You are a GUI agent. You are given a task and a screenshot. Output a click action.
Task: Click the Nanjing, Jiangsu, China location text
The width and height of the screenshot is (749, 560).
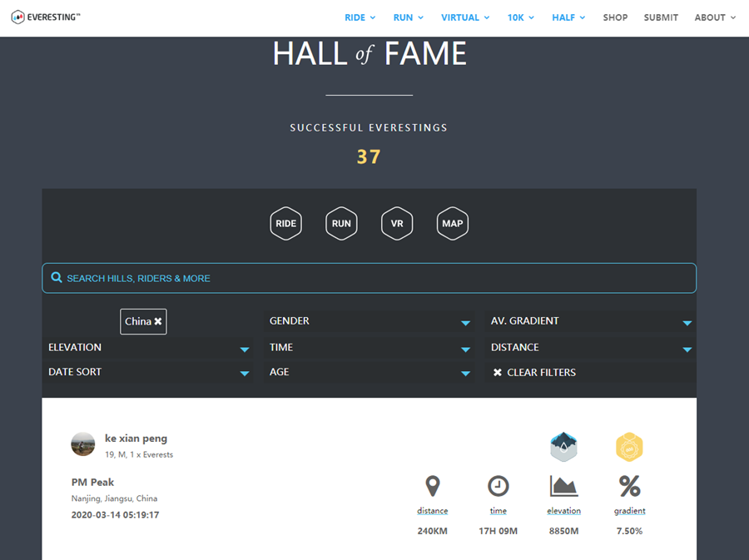pos(114,498)
